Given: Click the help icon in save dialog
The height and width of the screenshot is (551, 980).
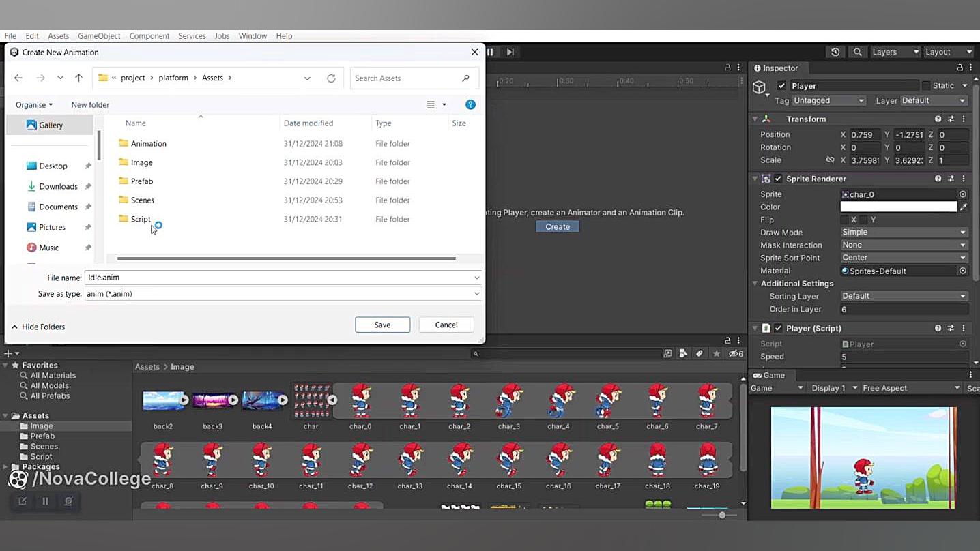Looking at the screenshot, I should pyautogui.click(x=470, y=104).
